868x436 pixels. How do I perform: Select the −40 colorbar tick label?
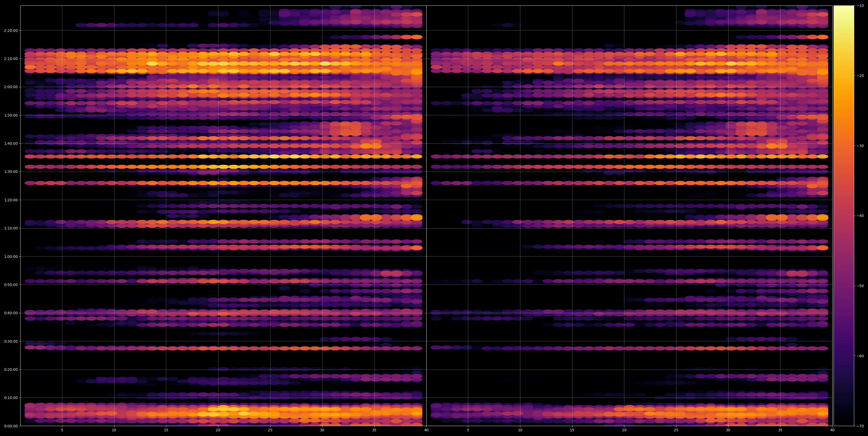[x=860, y=216]
